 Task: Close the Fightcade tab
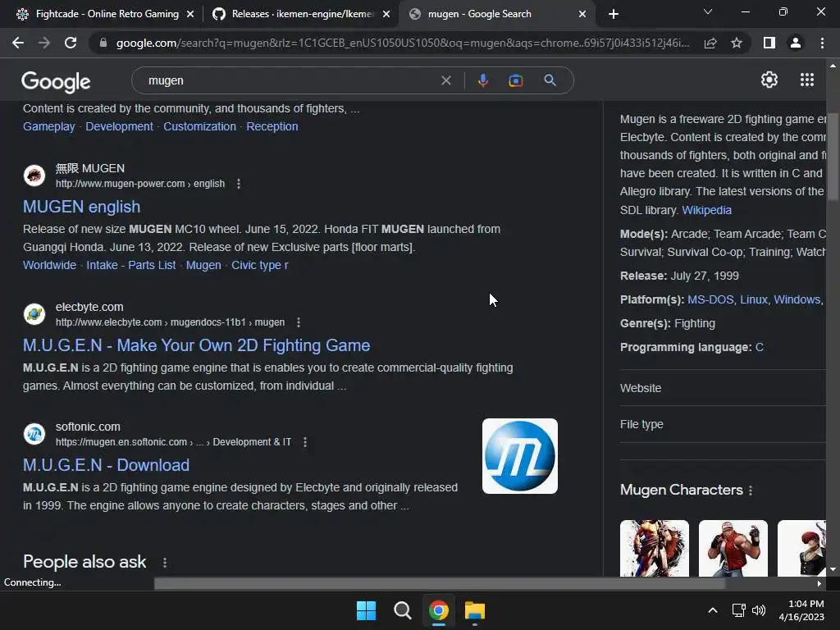pos(190,15)
